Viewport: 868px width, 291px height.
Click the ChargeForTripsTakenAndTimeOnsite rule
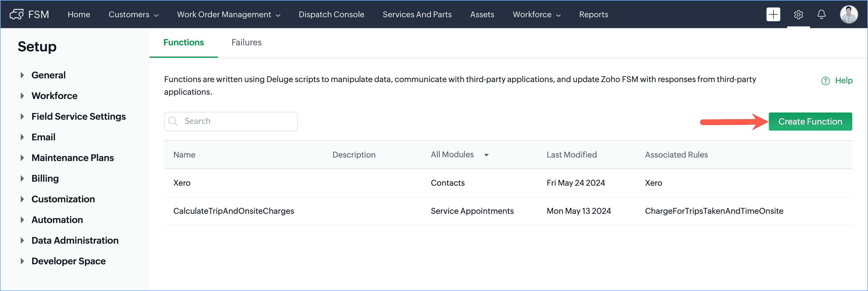coord(714,211)
